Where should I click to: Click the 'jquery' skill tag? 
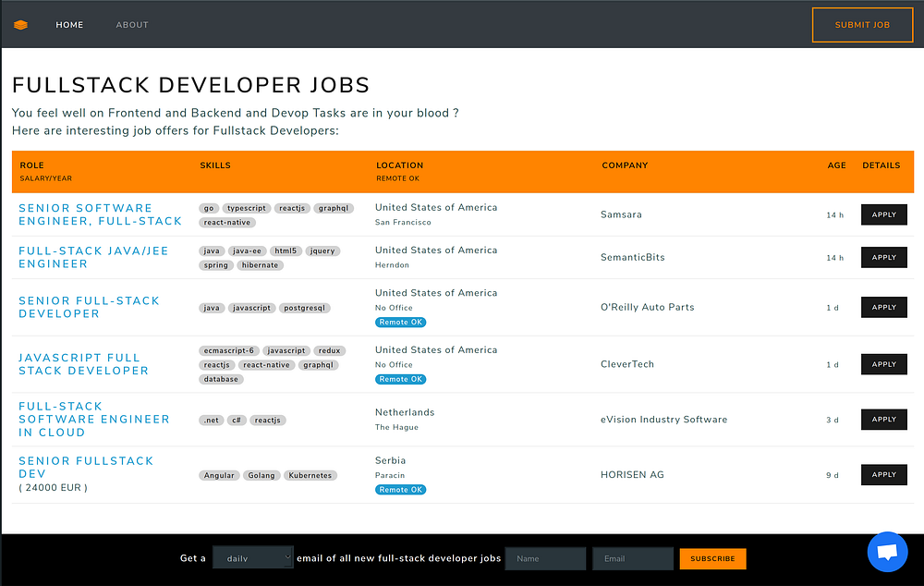pos(322,250)
